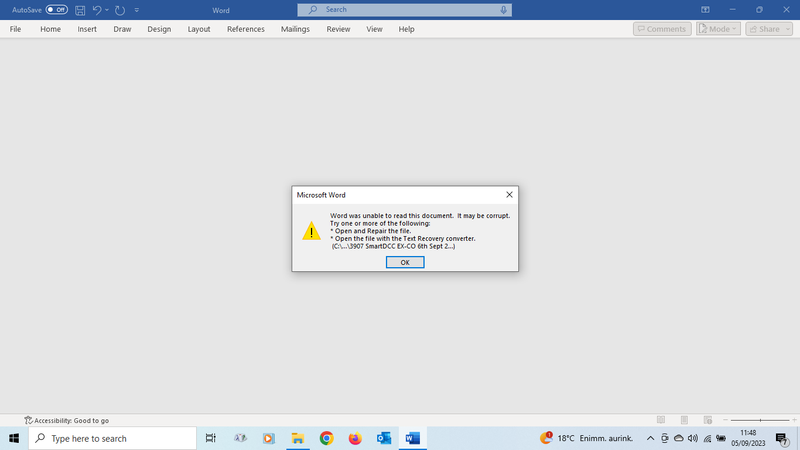
Task: Click the OneDrive cloud tray icon
Action: pyautogui.click(x=679, y=438)
